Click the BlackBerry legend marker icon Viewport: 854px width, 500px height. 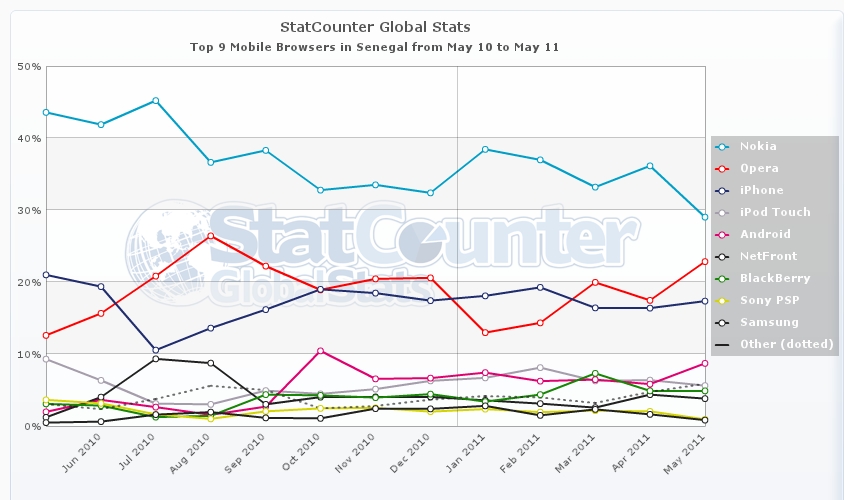pyautogui.click(x=724, y=278)
